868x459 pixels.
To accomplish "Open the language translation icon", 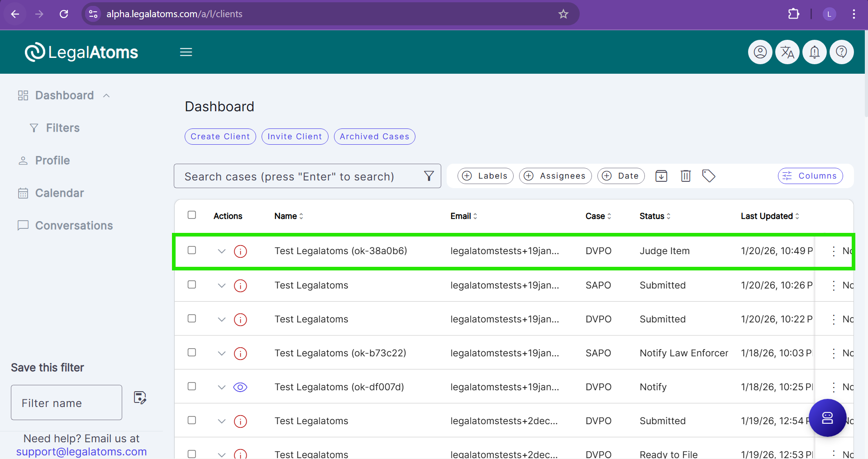I will pos(787,52).
